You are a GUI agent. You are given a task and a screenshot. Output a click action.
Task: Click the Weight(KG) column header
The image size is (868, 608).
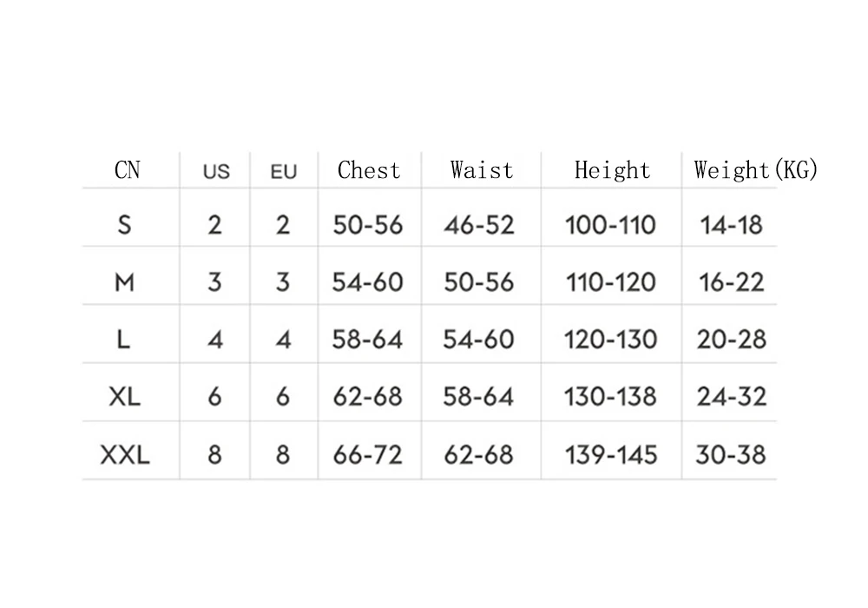pyautogui.click(x=756, y=170)
